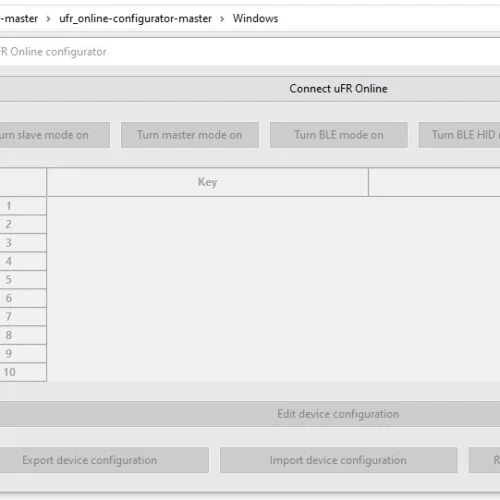Click the Online configurator window title
This screenshot has width=500, height=500.
pos(53,52)
